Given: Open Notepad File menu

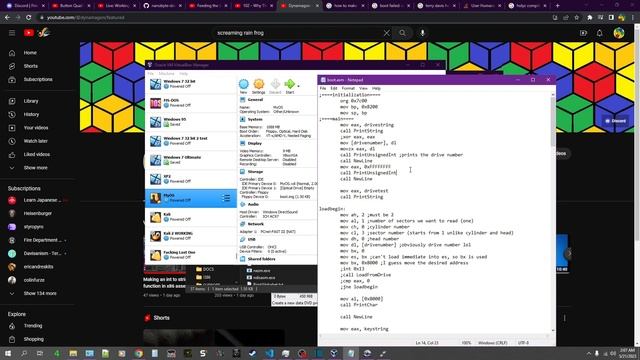Looking at the screenshot, I should [x=323, y=88].
